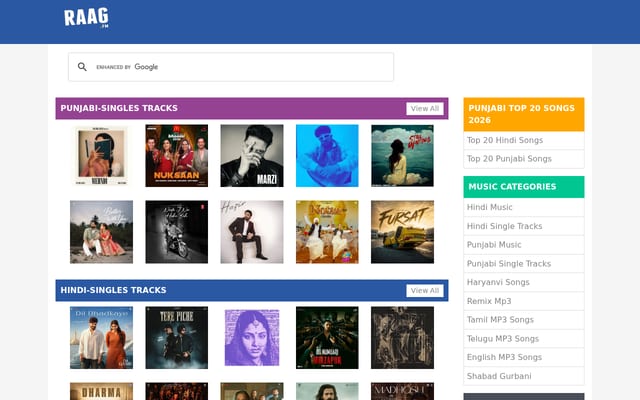The image size is (640, 400).
Task: View all Hindi-Singles tracks
Action: 424,291
